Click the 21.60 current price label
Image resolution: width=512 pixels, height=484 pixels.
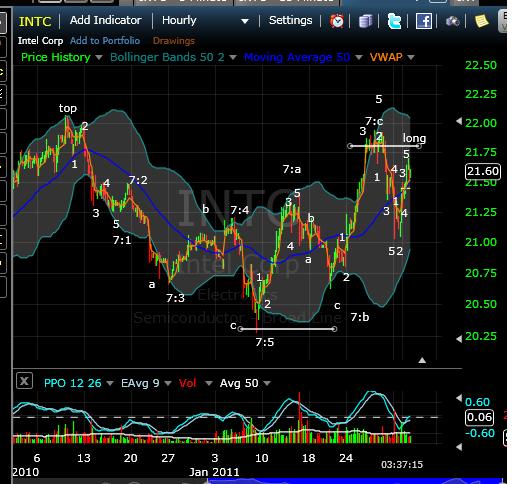pyautogui.click(x=482, y=171)
